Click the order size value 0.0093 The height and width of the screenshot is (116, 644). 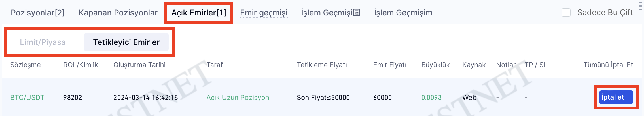click(x=431, y=98)
